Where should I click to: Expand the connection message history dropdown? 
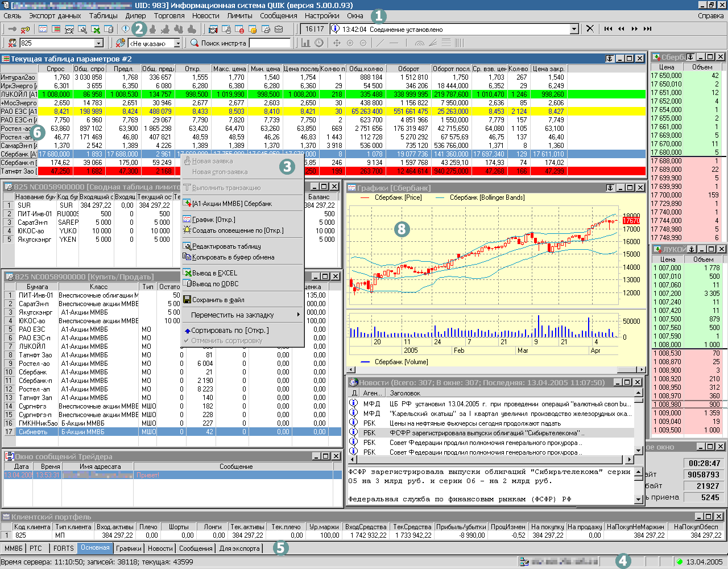point(573,29)
